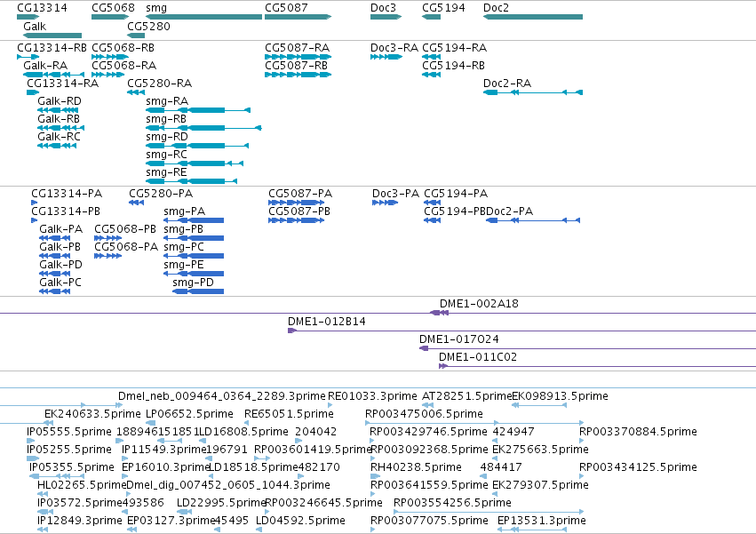Click the CG5194 gene label
The image size is (756, 534).
point(443,8)
